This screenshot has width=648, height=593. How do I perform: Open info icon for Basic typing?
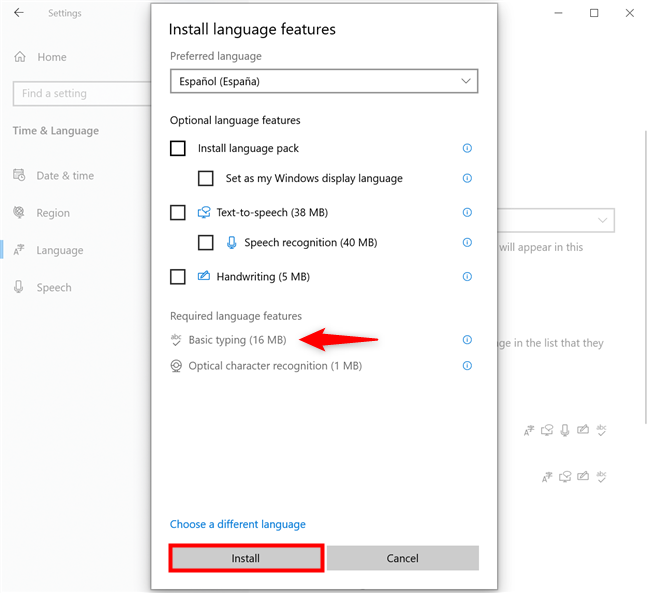(467, 340)
